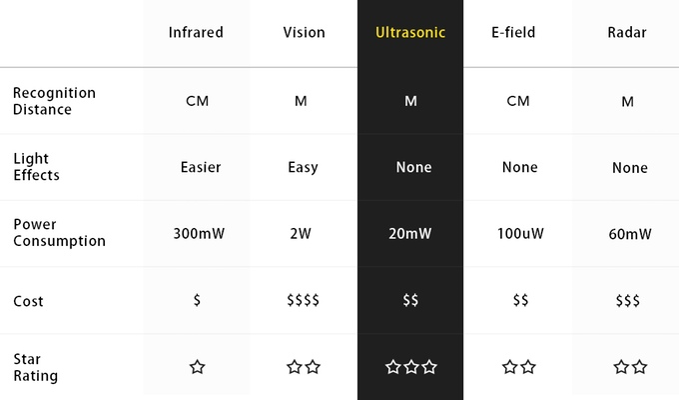Select the Infrared column header

click(197, 33)
